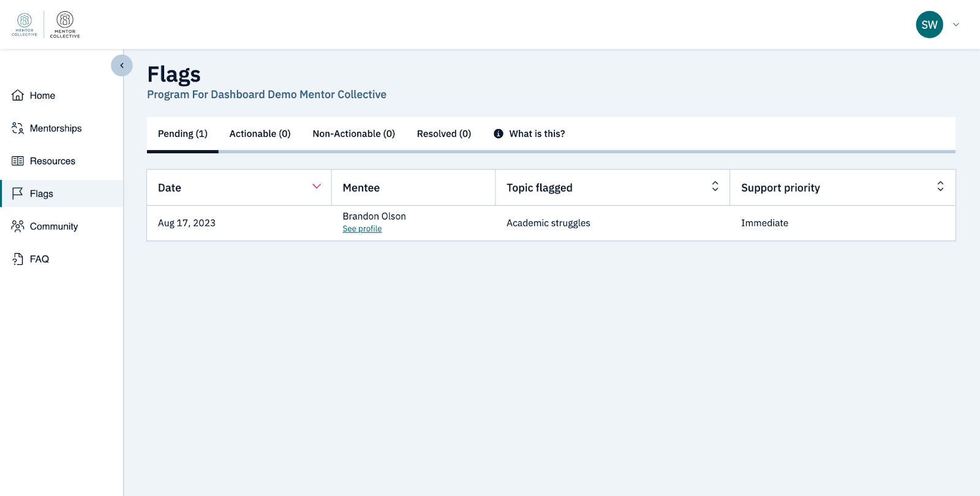The height and width of the screenshot is (496, 980).
Task: Switch to the Non-Actionable (0) tab
Action: [x=353, y=134]
